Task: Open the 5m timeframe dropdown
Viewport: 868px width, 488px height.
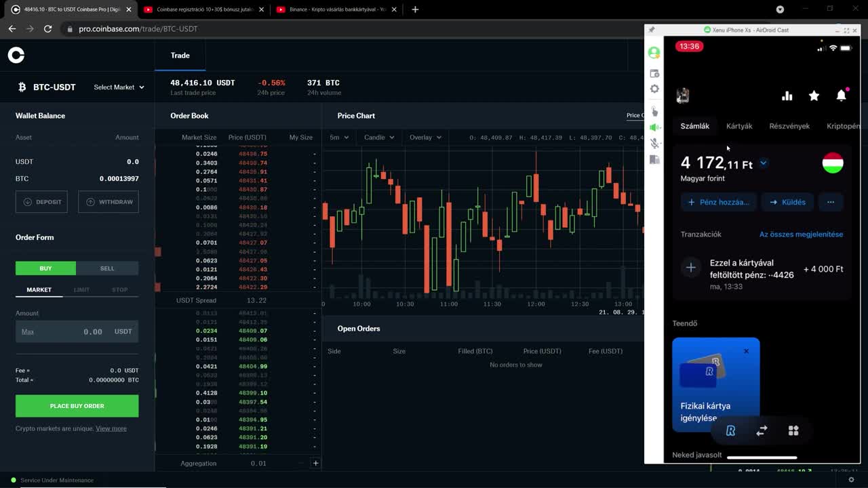Action: coord(339,137)
